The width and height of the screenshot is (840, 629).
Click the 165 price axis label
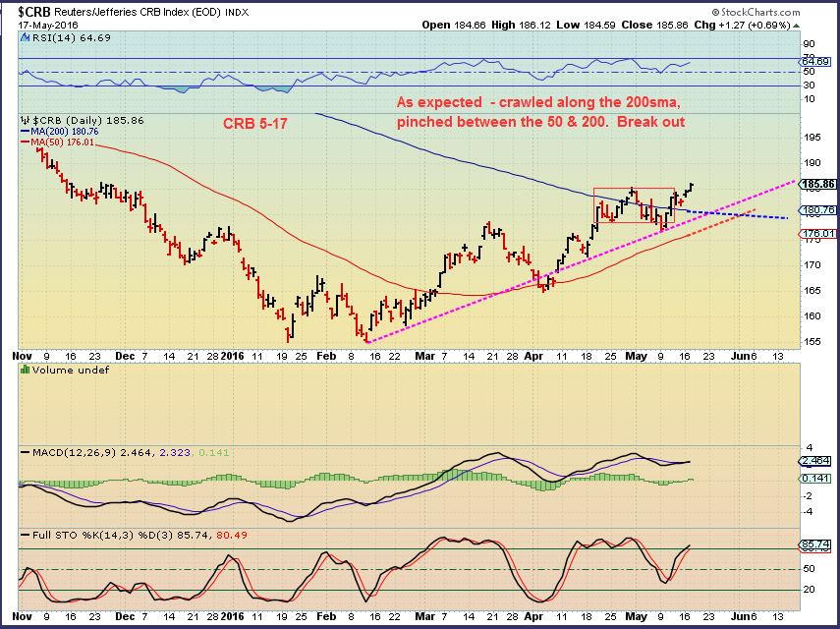coord(812,290)
